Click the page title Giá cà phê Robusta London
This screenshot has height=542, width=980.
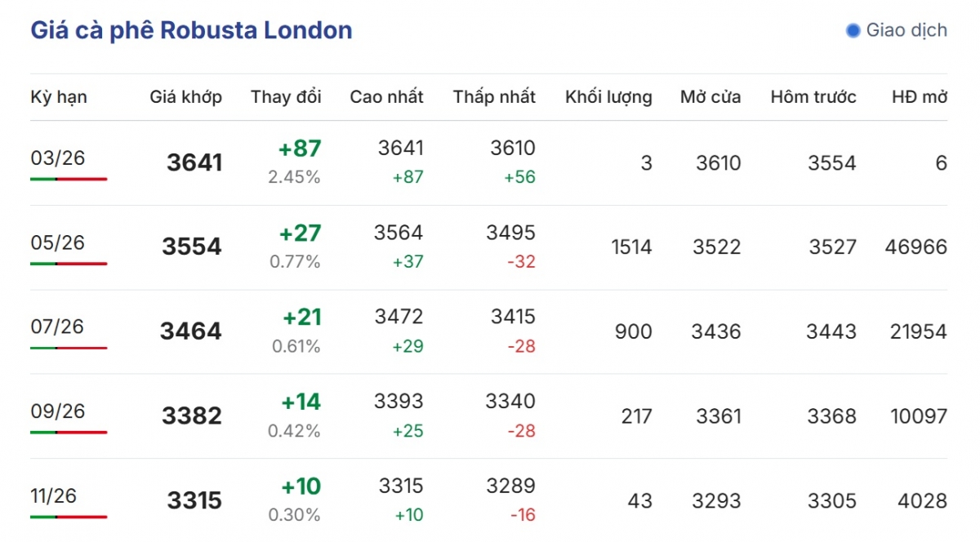(x=191, y=31)
